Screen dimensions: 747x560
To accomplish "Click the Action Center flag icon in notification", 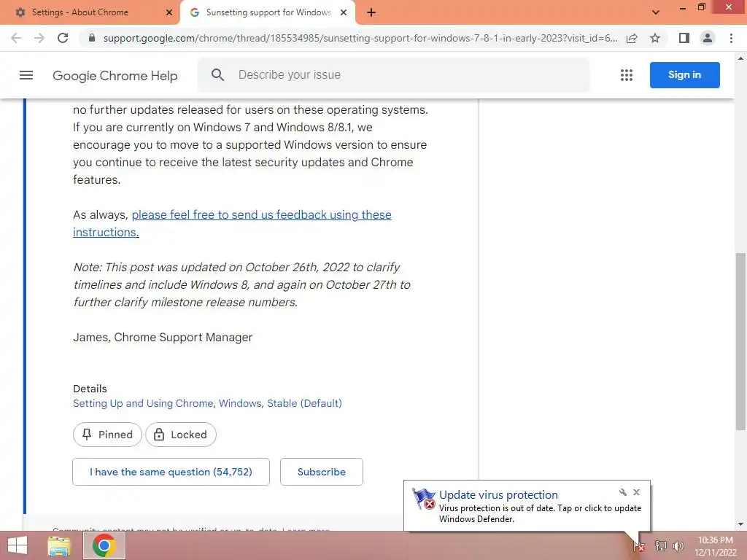I will 424,499.
